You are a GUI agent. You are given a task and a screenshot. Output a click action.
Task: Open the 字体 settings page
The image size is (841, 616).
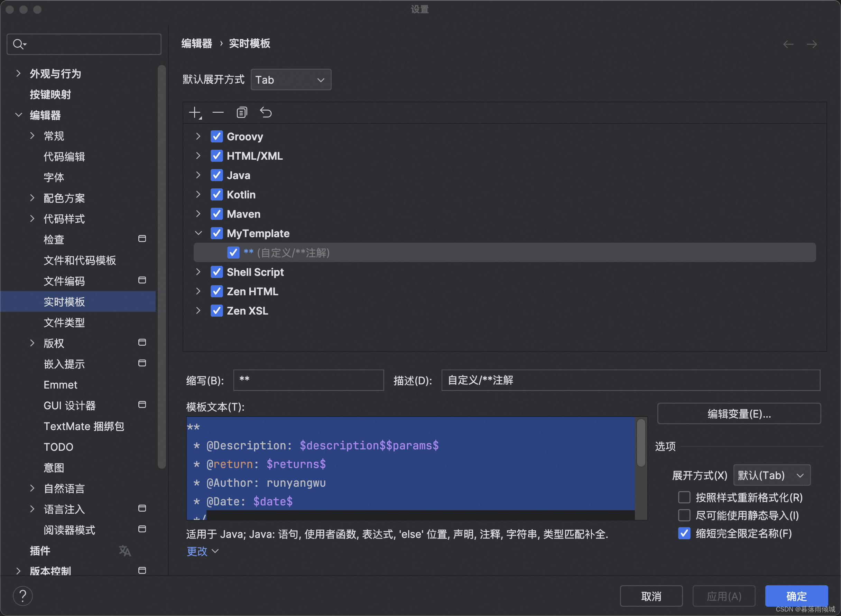click(54, 177)
